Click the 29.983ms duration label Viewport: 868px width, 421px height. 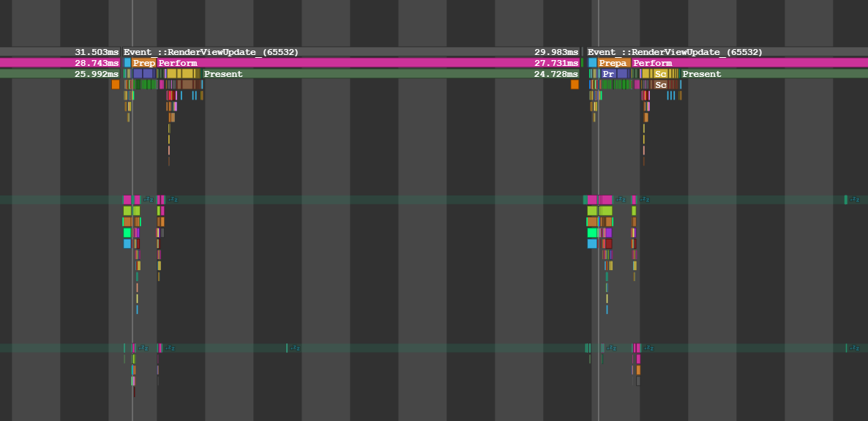[x=556, y=52]
